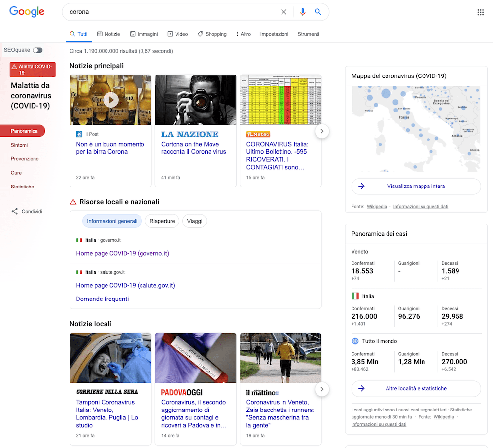Open 'Cortona on the Move' article
This screenshot has width=493, height=448.
[x=194, y=148]
